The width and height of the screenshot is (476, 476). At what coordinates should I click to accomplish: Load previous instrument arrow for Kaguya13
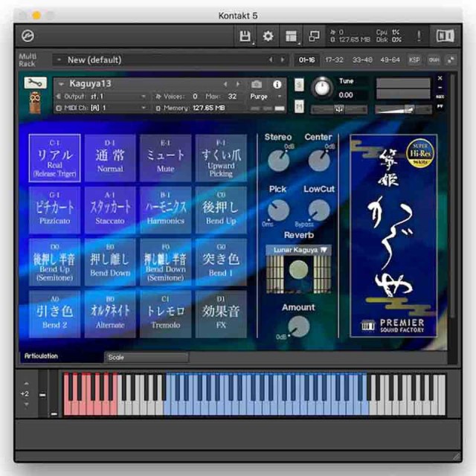(x=225, y=84)
